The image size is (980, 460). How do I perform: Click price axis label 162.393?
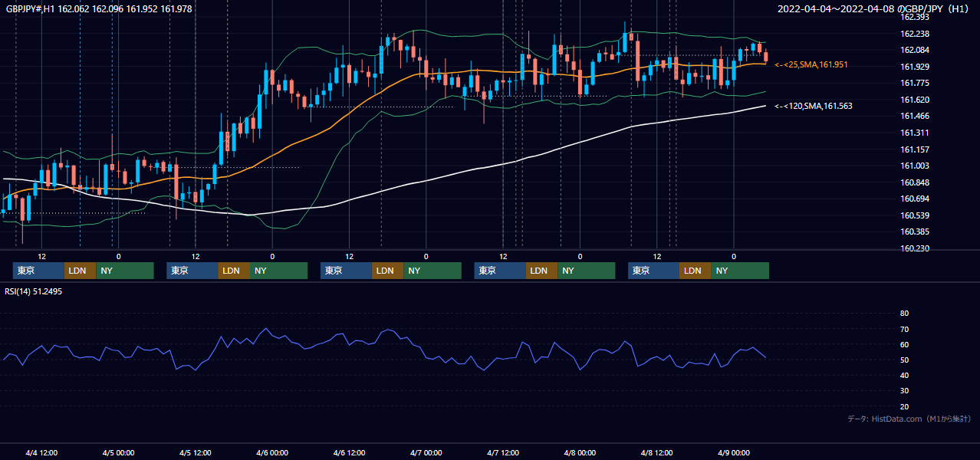coord(915,17)
